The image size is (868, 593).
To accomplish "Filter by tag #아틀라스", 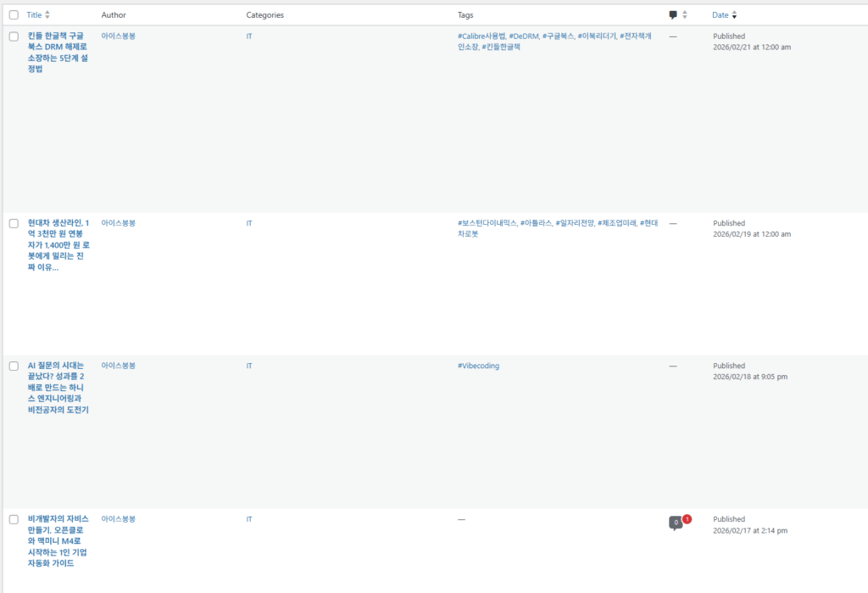I will 536,223.
